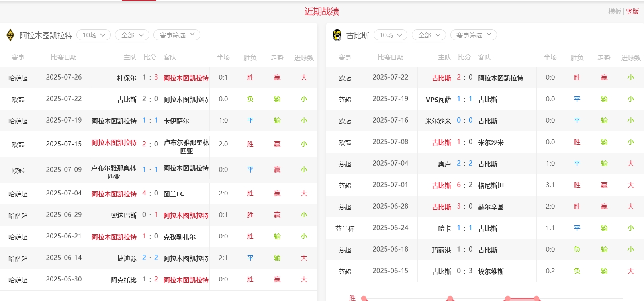Click 埃尔维斯 away team name
Viewport: 644px width, 301px height.
click(491, 272)
